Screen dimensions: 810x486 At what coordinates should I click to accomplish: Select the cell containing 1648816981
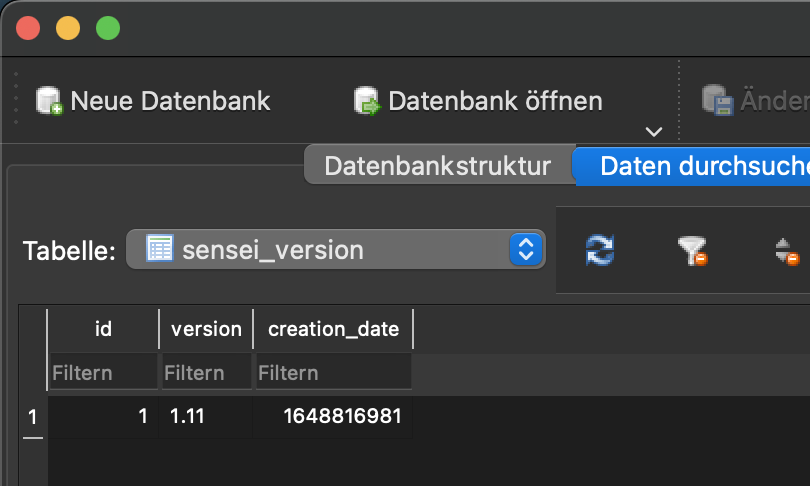[x=332, y=416]
